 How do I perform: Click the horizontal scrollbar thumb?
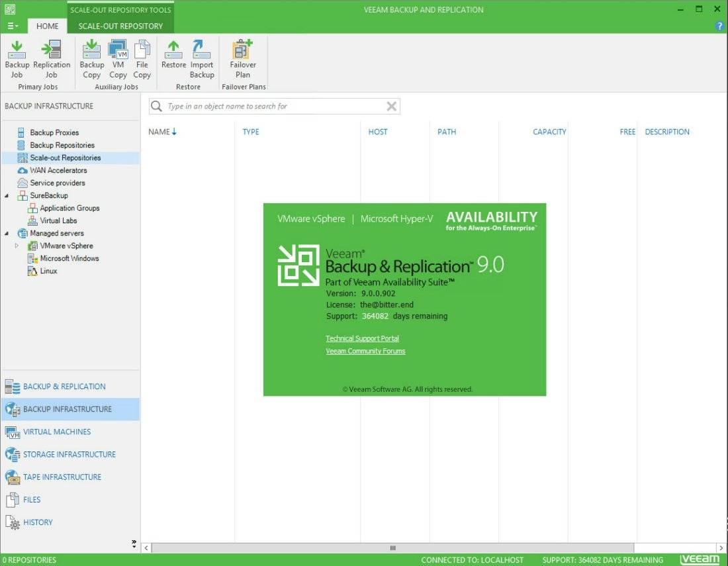click(x=392, y=548)
